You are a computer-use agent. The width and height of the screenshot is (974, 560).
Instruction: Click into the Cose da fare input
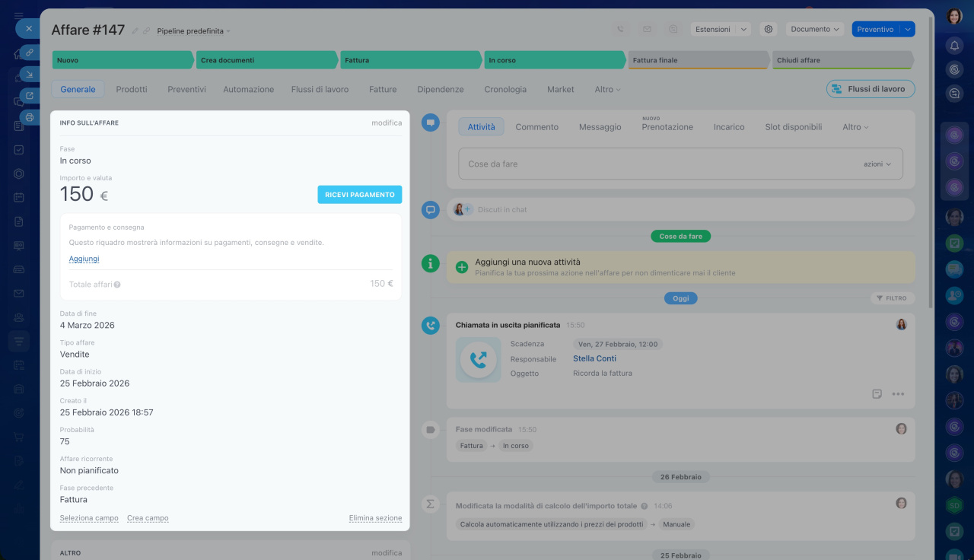click(x=654, y=164)
